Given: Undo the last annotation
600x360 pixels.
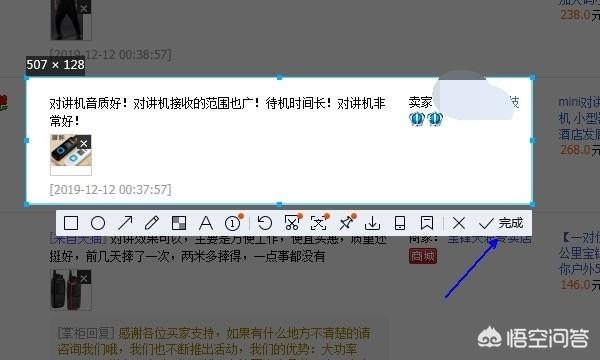Looking at the screenshot, I should [265, 223].
